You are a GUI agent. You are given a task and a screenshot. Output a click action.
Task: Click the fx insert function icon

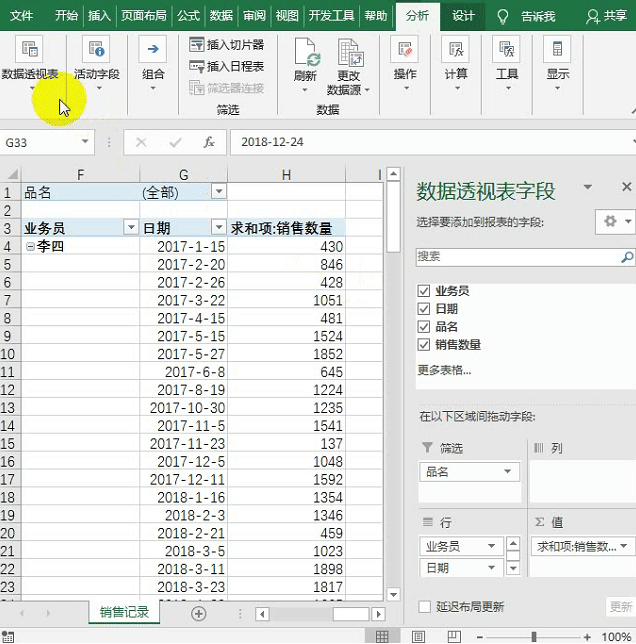click(x=209, y=142)
